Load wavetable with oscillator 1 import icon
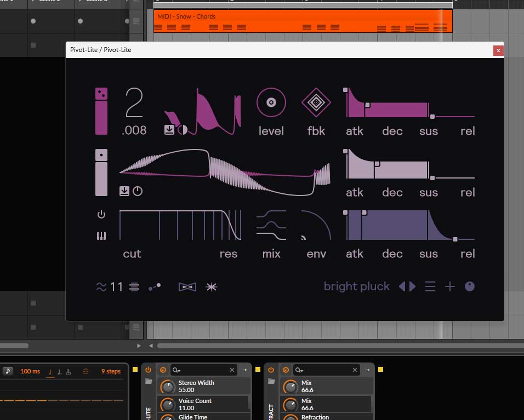Screen dimensions: 524x420 point(169,130)
